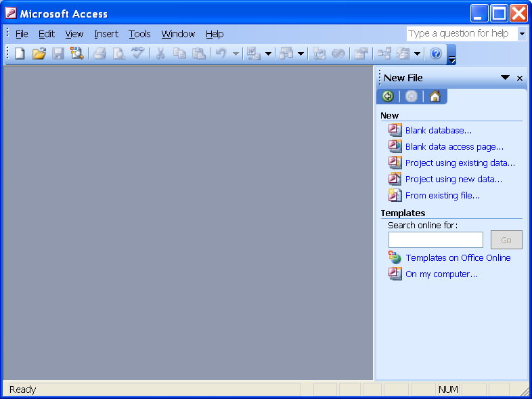Viewport: 532px width, 399px height.
Task: Click the green Back arrow in task pane
Action: tap(388, 96)
